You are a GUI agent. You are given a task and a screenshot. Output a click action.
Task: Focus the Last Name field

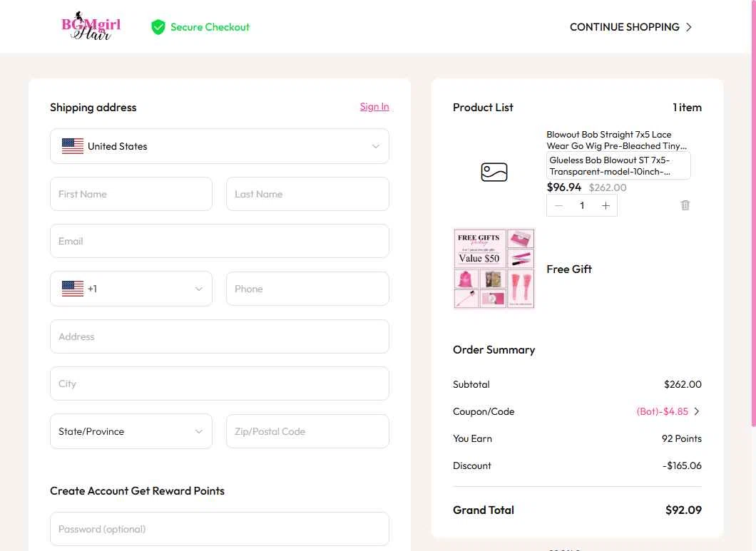[307, 194]
